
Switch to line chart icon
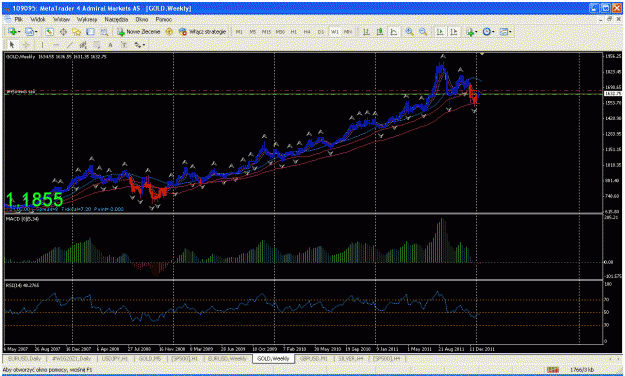pyautogui.click(x=394, y=32)
